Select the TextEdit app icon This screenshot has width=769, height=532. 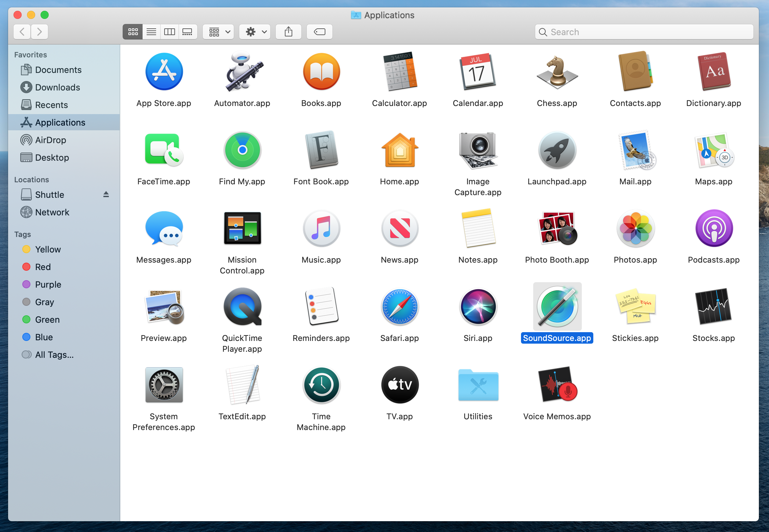243,385
